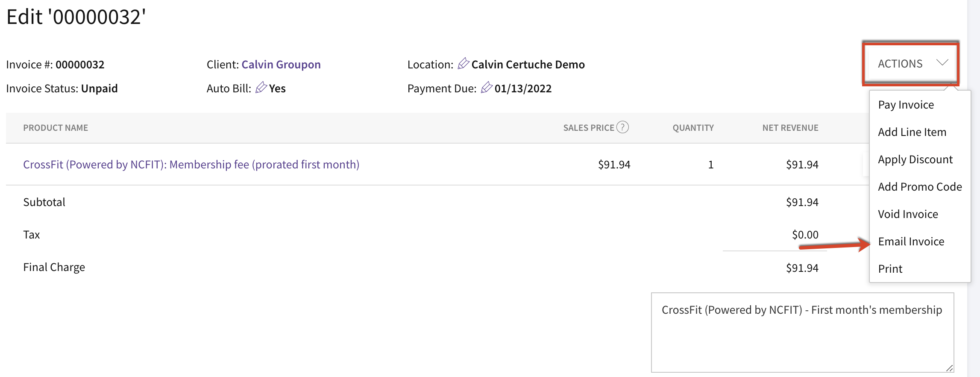Image resolution: width=980 pixels, height=377 pixels.
Task: Open CrossFit Membership fee product link
Action: [x=191, y=165]
